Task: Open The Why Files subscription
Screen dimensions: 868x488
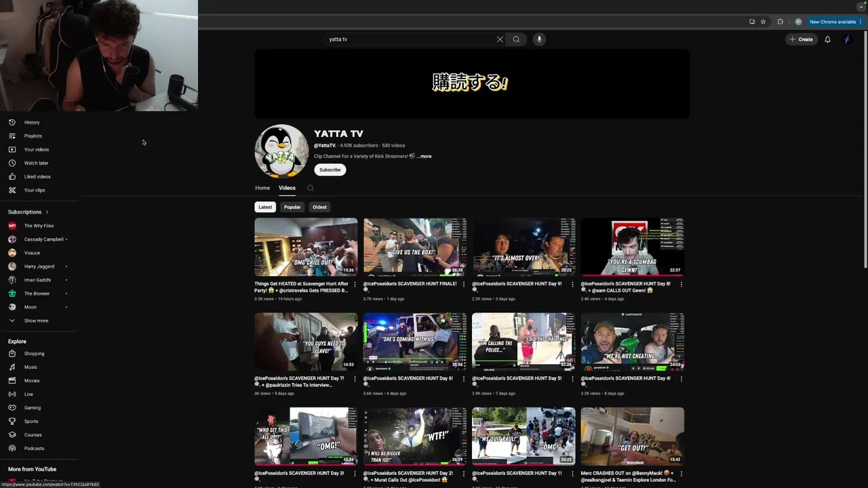Action: (39, 226)
